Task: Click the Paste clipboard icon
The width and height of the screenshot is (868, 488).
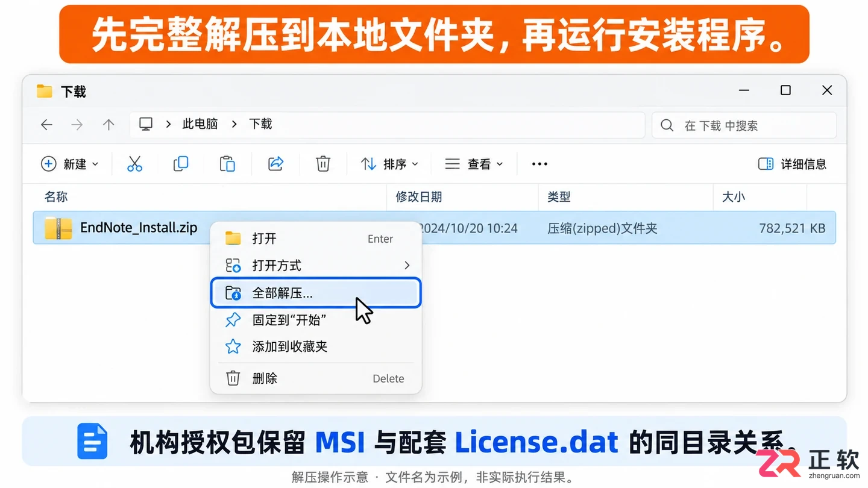Action: (227, 164)
